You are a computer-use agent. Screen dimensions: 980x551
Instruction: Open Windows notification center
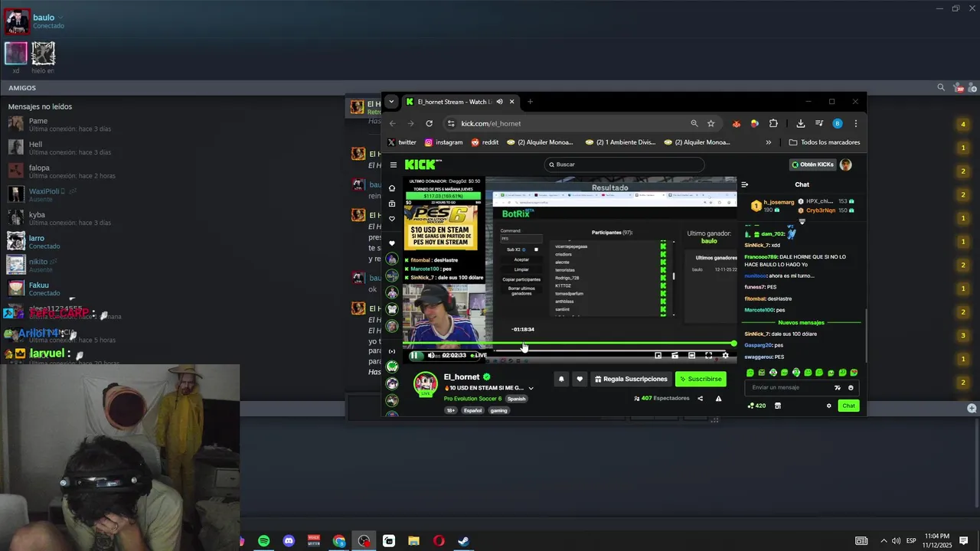[x=964, y=541]
